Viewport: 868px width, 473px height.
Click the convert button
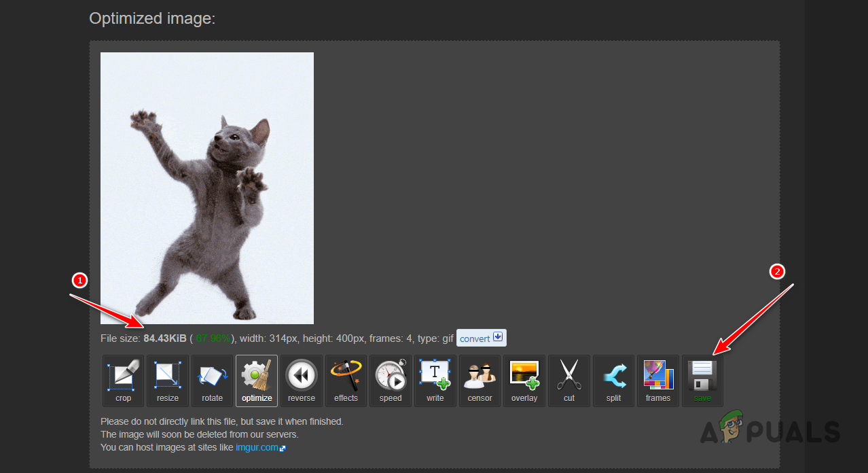coord(475,337)
